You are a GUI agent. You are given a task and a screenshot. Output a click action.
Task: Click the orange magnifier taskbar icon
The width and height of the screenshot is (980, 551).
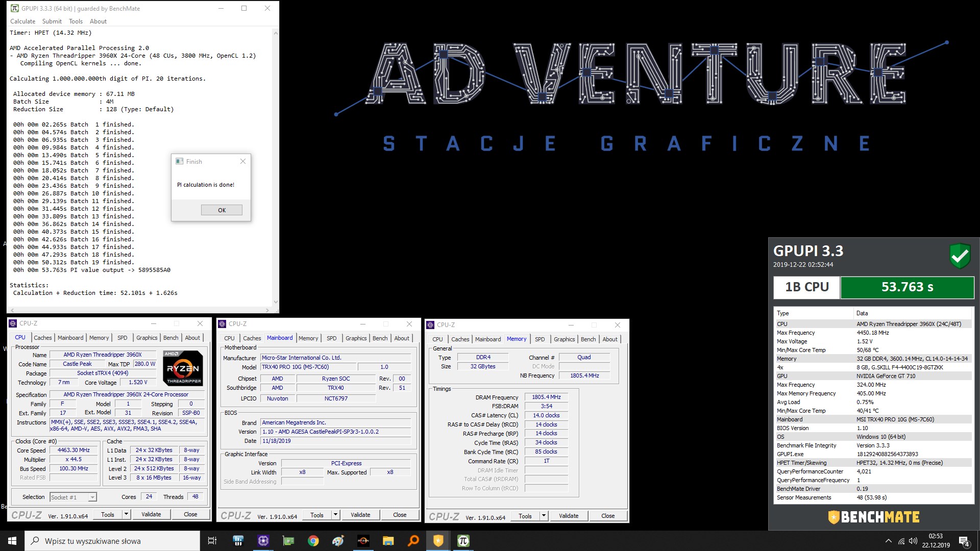click(413, 541)
